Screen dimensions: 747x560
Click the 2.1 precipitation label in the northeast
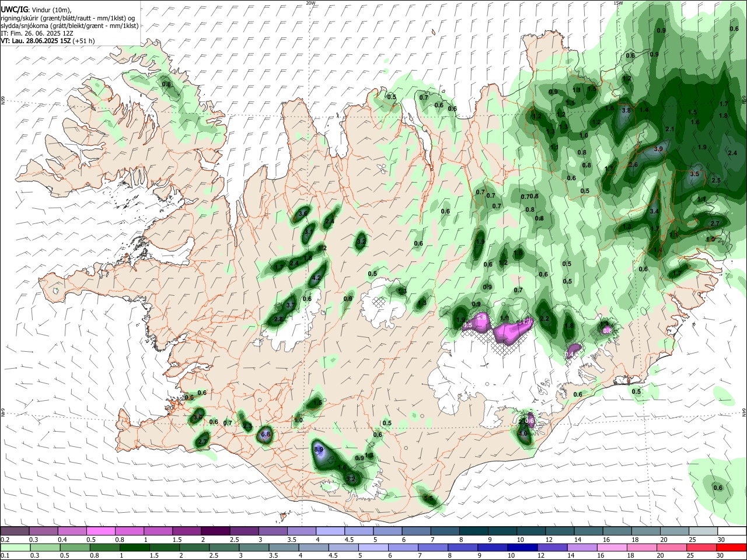coord(670,129)
